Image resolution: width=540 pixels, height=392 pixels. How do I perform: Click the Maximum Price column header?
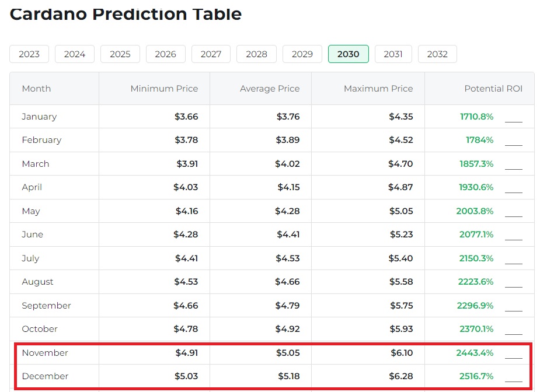tap(378, 89)
